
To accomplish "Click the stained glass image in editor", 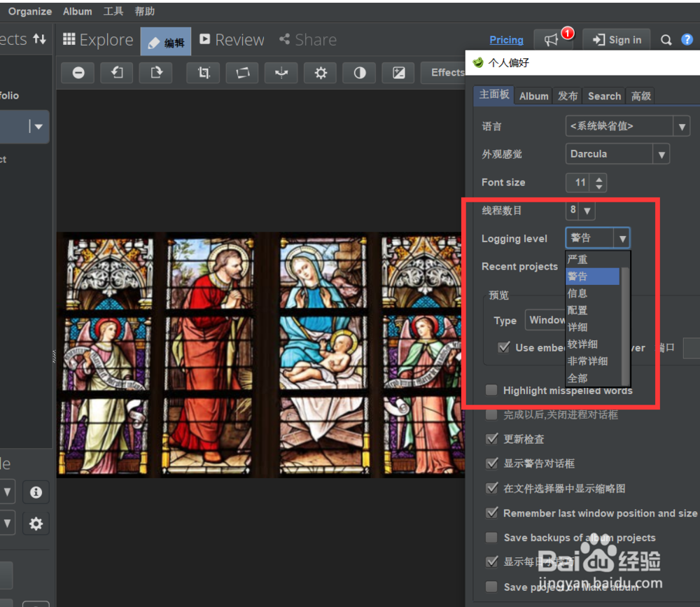I will tap(260, 355).
